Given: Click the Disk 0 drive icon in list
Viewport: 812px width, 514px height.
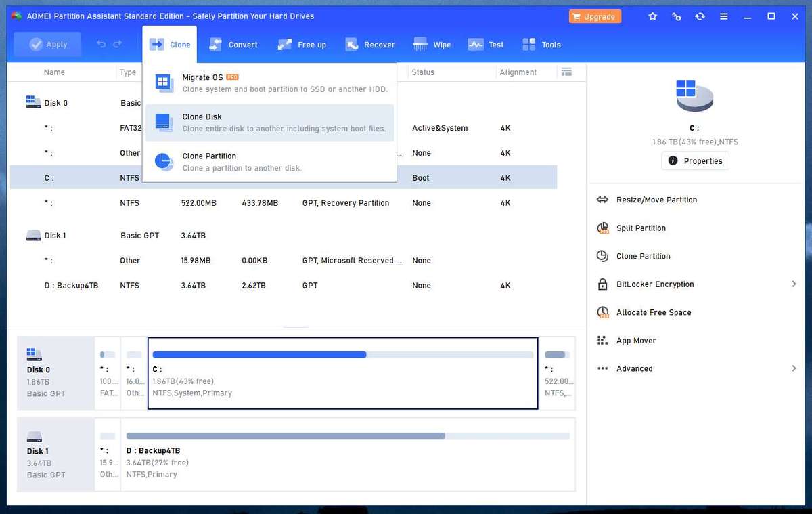Looking at the screenshot, I should coord(33,102).
